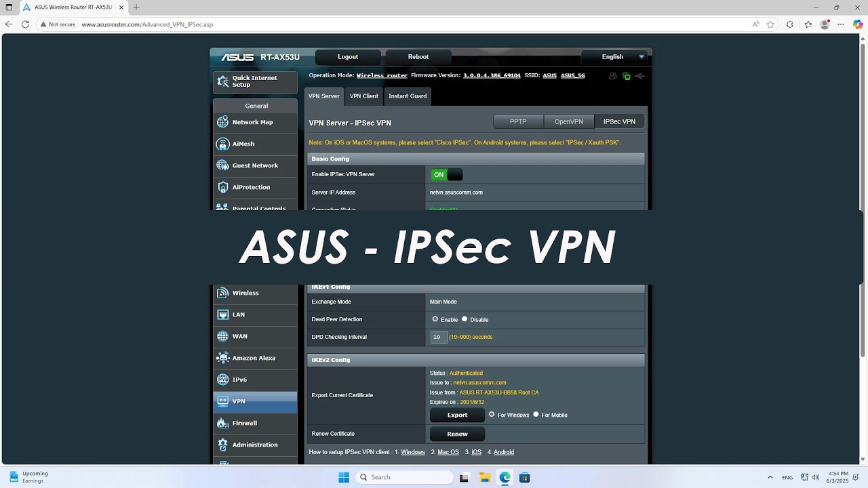Screen dimensions: 868x488
Task: Click the ASUS_5G SSID link
Action: (x=573, y=76)
